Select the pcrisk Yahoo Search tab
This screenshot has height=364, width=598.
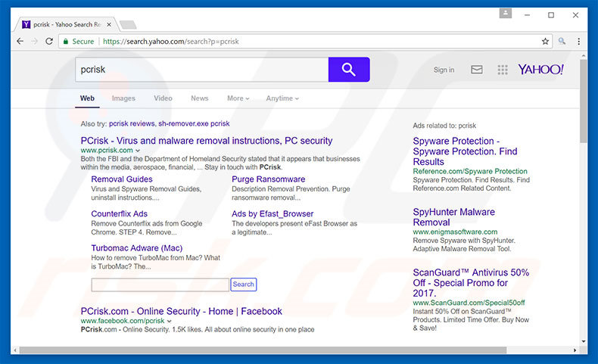click(65, 24)
